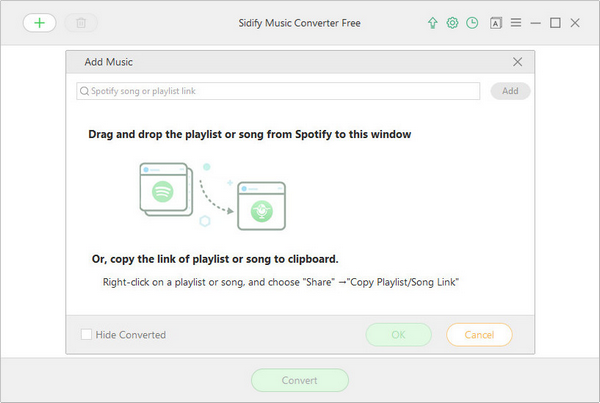
Task: Click the Add button
Action: (x=510, y=91)
